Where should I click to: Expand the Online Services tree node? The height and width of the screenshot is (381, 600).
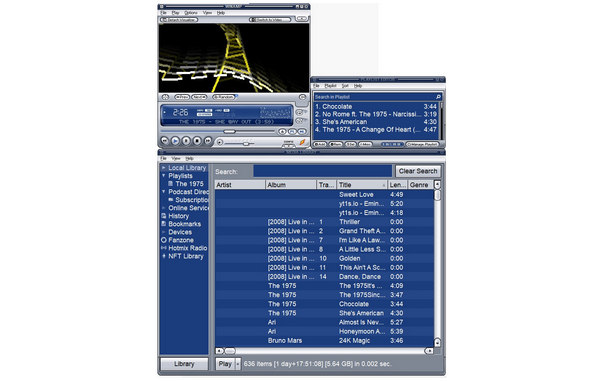[x=163, y=208]
